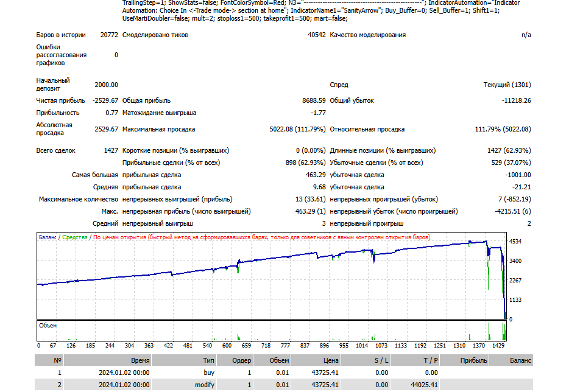Click the 'T / P' column header
583x392 pixels.
(431, 360)
